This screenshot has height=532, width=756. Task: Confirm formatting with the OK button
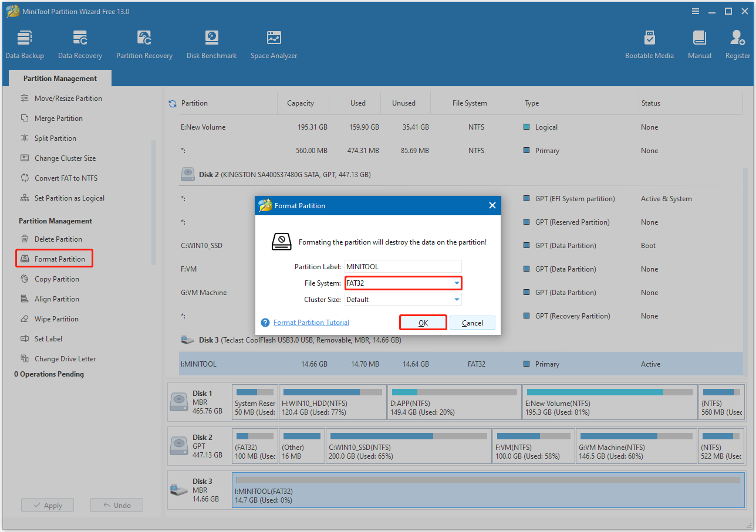click(x=423, y=322)
